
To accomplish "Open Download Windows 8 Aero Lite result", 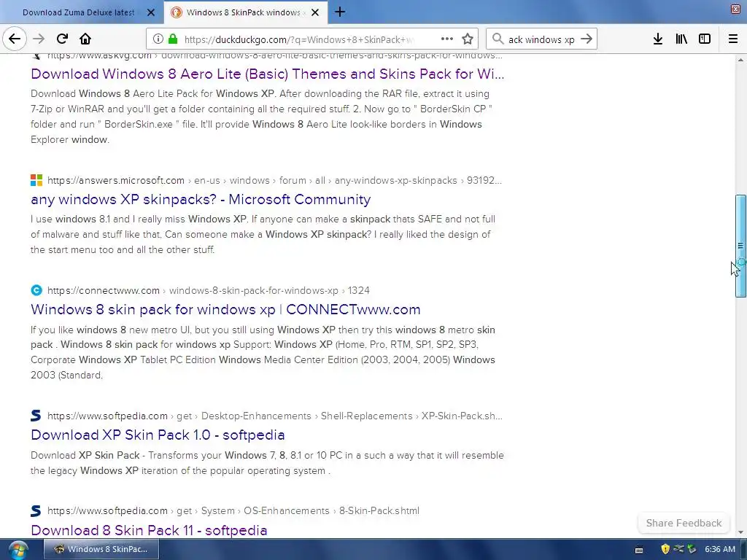I will click(x=267, y=74).
